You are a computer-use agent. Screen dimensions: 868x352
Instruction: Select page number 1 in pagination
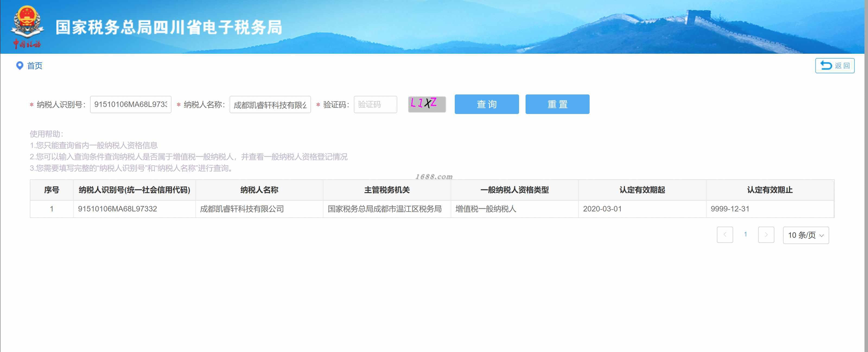pos(745,234)
